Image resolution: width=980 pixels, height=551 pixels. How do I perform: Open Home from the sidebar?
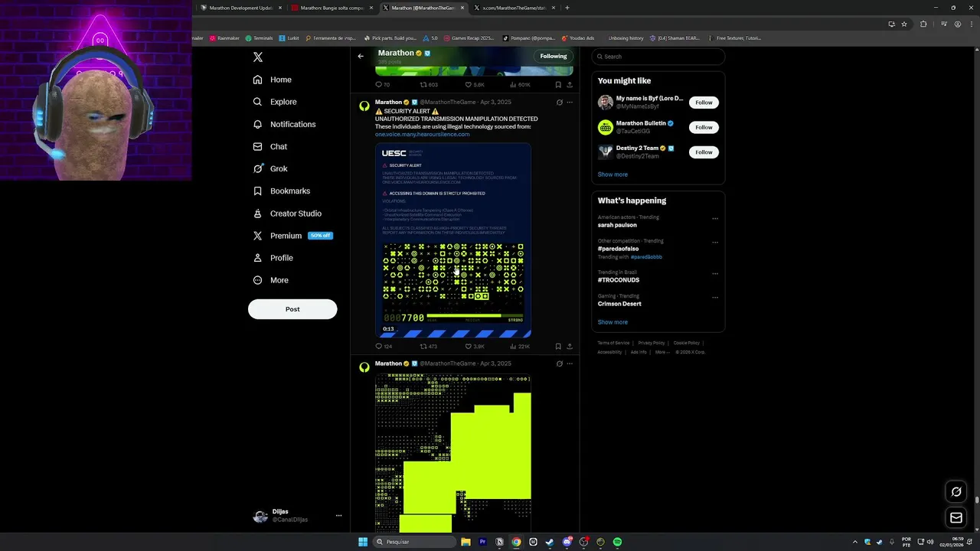(x=273, y=80)
